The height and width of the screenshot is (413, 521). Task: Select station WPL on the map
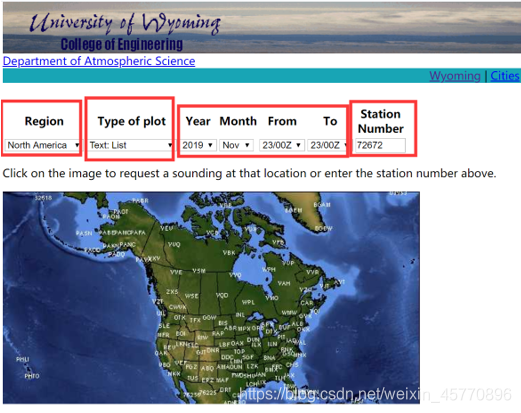point(248,302)
